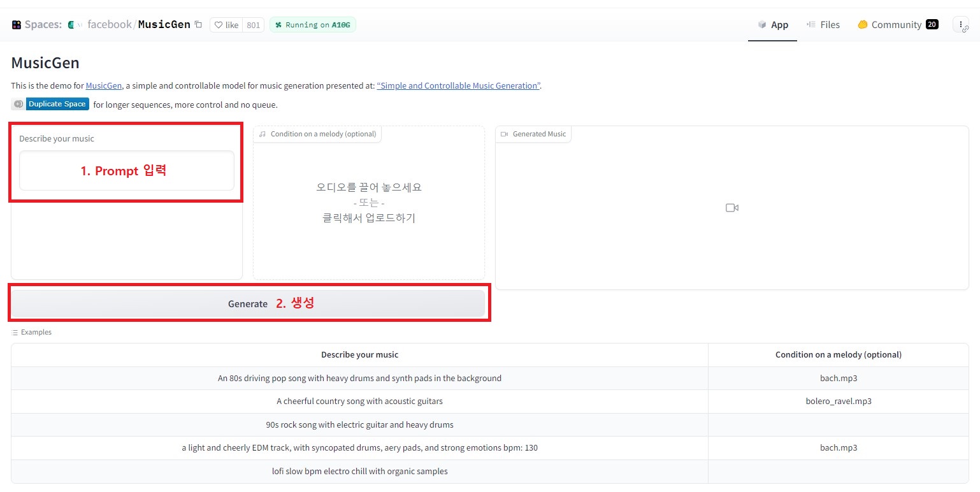Copy the space name with the copy icon
The image size is (980, 492).
[x=198, y=25]
